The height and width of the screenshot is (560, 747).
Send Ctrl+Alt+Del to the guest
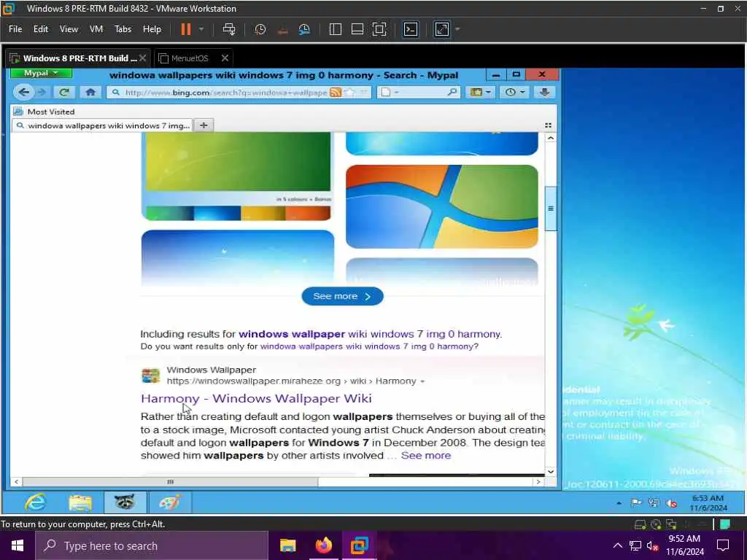(229, 29)
